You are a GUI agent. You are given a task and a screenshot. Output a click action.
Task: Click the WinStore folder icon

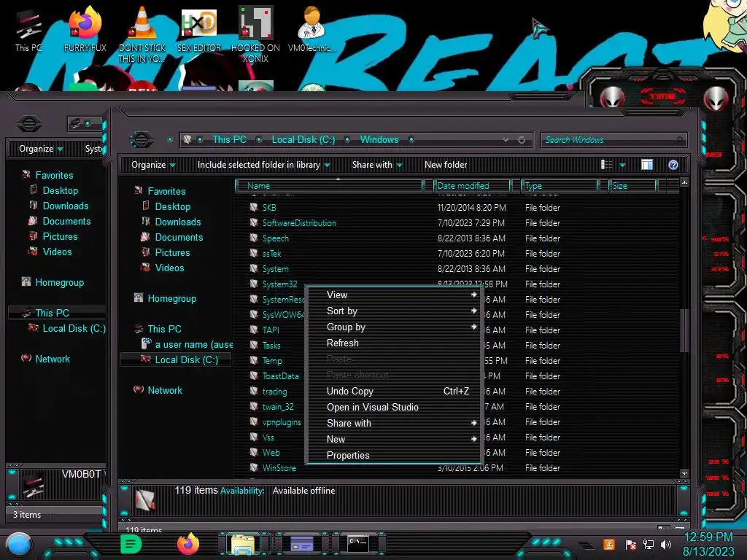coord(254,467)
